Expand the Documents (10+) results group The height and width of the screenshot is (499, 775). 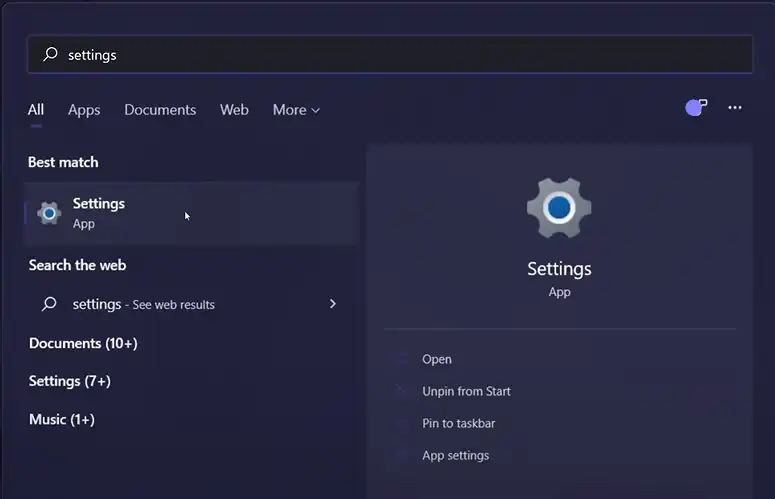83,343
